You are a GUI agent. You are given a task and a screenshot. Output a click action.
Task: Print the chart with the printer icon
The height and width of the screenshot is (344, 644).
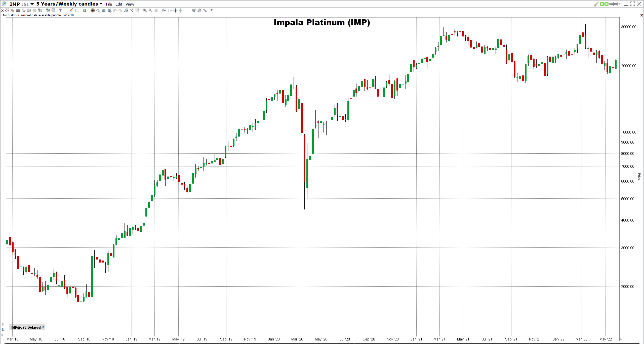click(23, 11)
